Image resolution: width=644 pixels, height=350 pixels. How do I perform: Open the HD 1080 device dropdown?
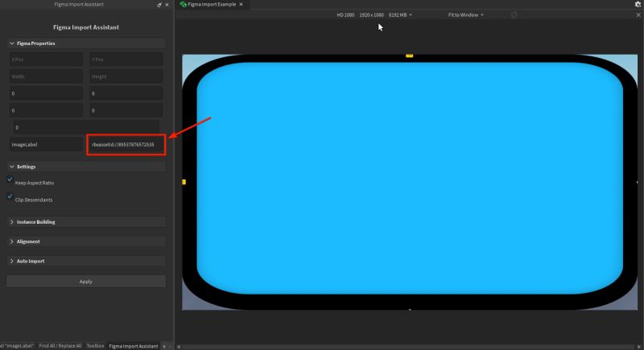tap(374, 14)
